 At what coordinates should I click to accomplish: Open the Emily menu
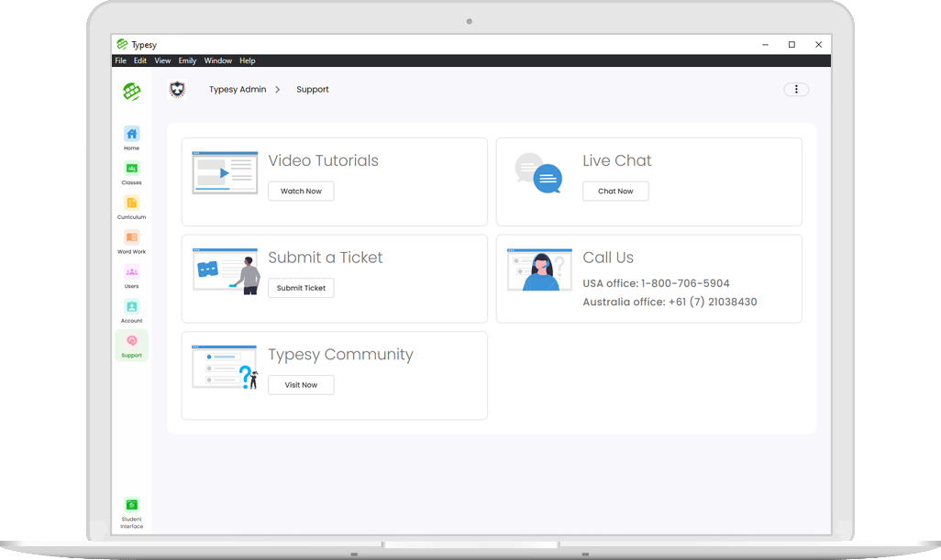click(187, 60)
